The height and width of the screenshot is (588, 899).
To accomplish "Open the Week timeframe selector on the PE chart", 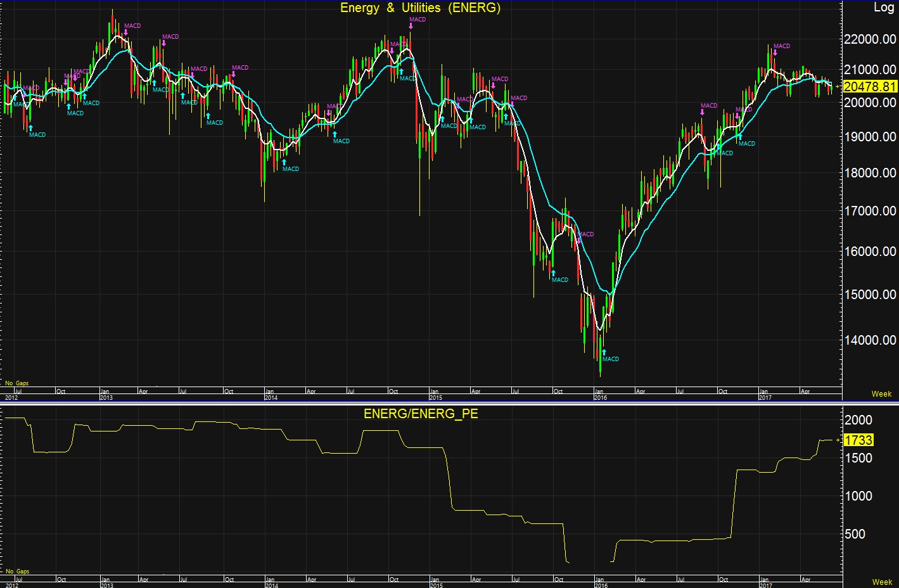I will pyautogui.click(x=881, y=582).
